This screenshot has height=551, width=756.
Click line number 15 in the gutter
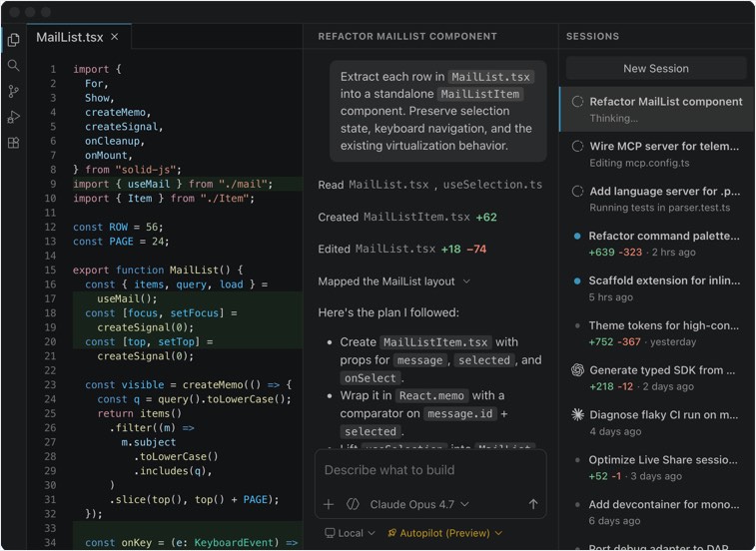pyautogui.click(x=50, y=270)
